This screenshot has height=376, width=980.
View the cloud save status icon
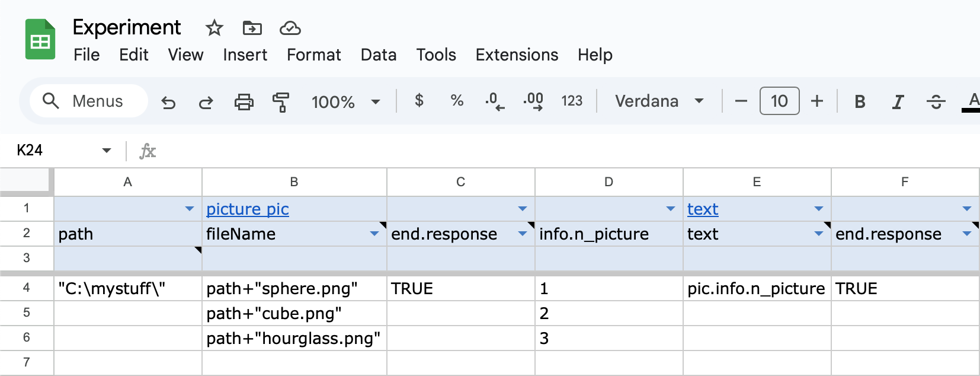pos(290,28)
